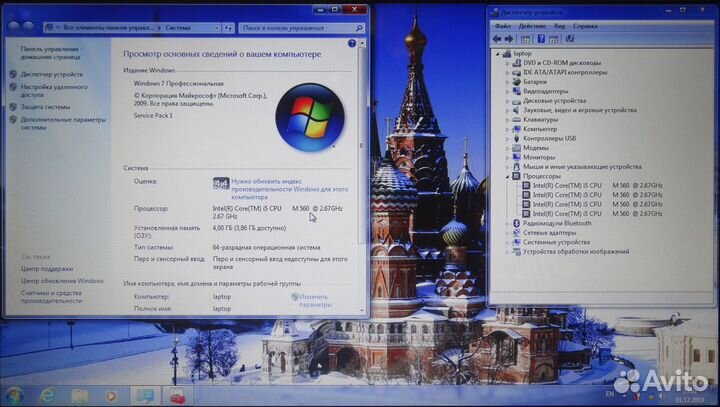Click the Control Panel taskbar button
720x407 pixels.
[145, 396]
